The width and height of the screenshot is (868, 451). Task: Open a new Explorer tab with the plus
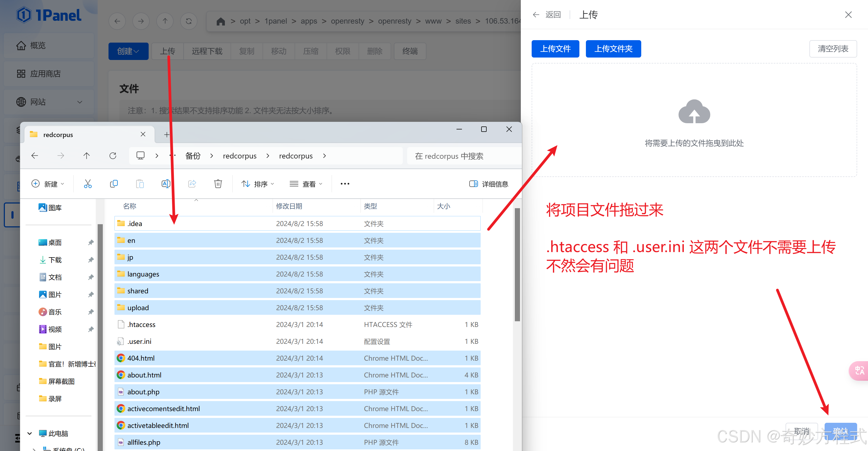click(167, 135)
